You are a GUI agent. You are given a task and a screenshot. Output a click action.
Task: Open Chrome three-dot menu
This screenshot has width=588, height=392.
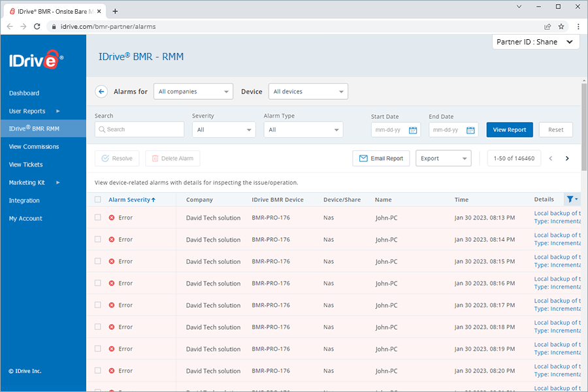point(578,26)
